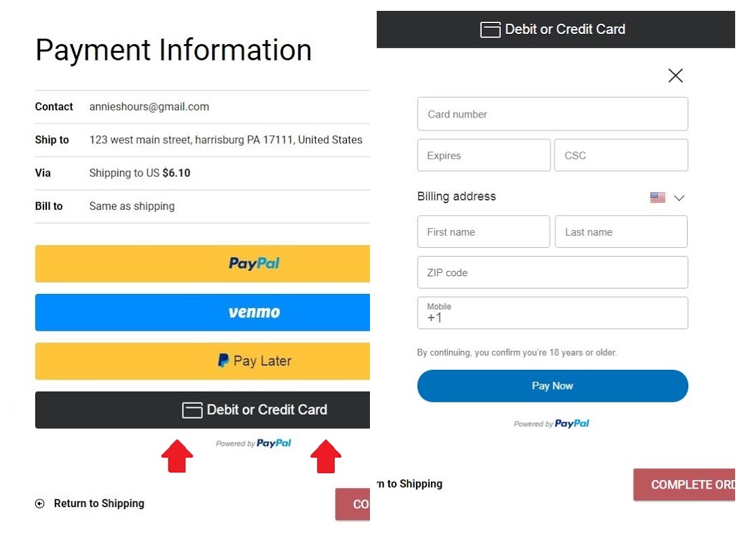Click the back arrow icon beside Return to Shipping
This screenshot has height=560, width=746.
(40, 504)
